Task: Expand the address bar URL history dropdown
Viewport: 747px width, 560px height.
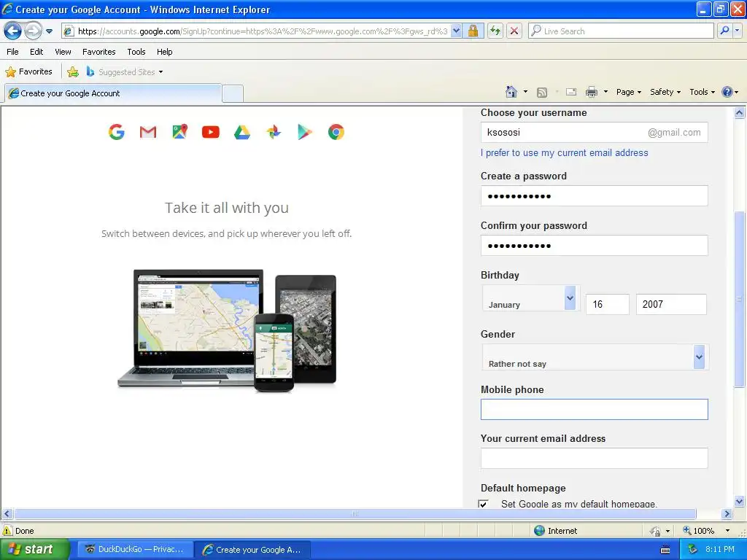Action: pyautogui.click(x=457, y=31)
